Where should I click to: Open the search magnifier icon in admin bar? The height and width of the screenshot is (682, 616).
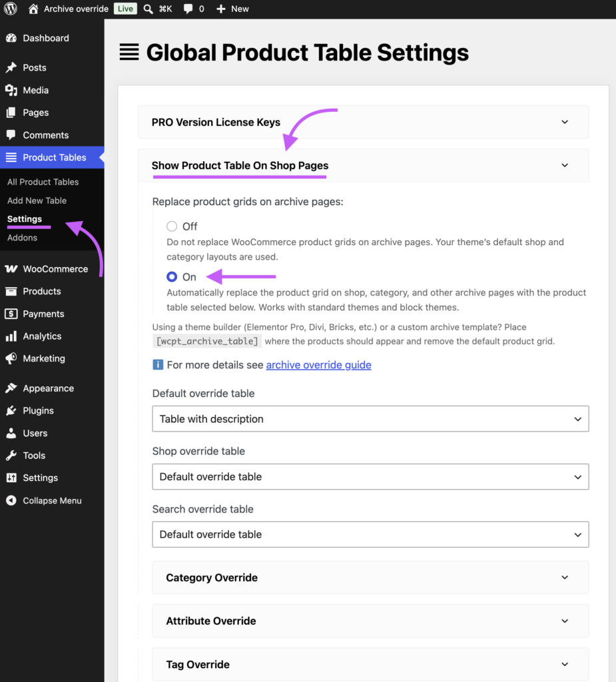(x=149, y=9)
